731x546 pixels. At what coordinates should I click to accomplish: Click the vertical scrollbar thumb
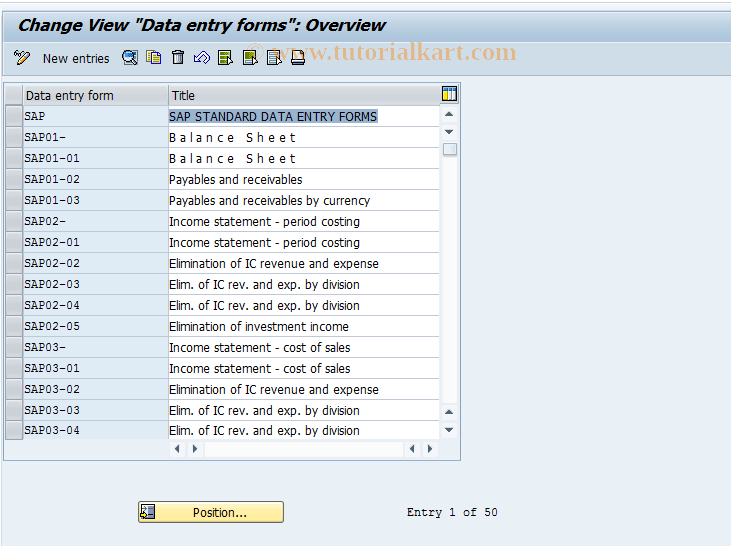coord(450,149)
